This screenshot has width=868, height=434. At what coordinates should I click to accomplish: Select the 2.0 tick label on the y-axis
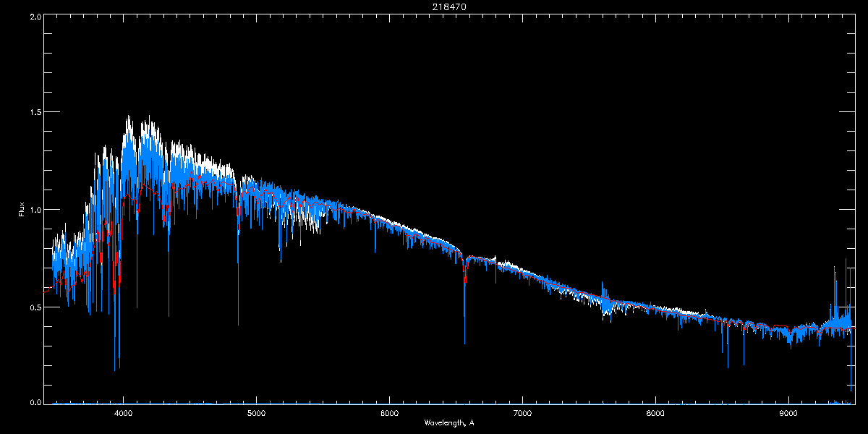35,16
